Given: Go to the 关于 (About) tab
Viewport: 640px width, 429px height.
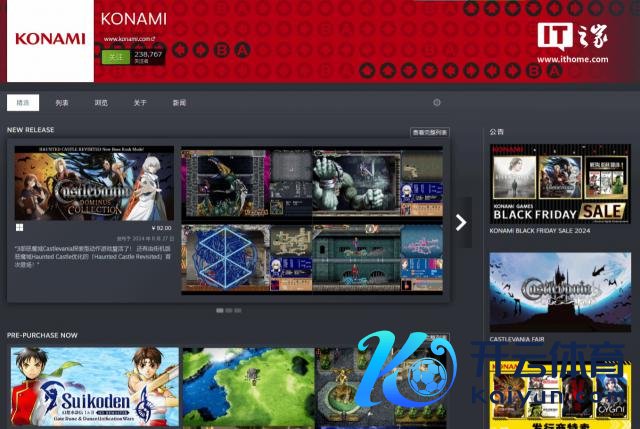Looking at the screenshot, I should pos(140,102).
